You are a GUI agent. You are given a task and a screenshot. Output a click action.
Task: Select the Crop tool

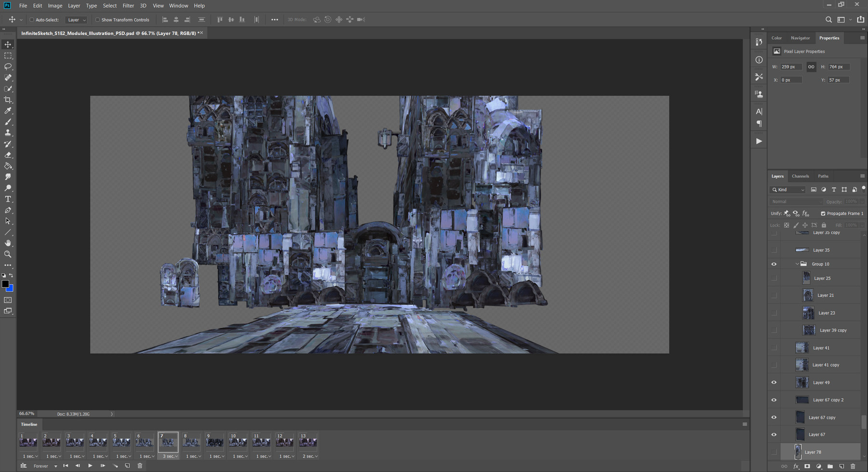[x=8, y=100]
